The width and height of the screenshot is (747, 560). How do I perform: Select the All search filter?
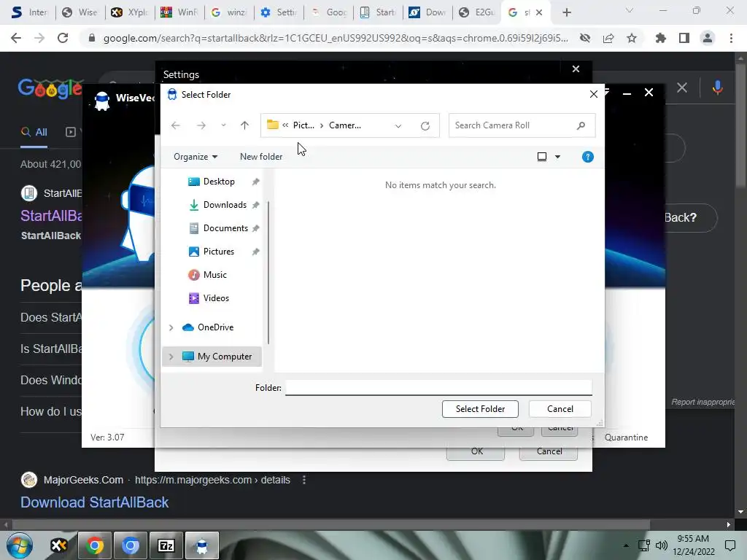(34, 133)
